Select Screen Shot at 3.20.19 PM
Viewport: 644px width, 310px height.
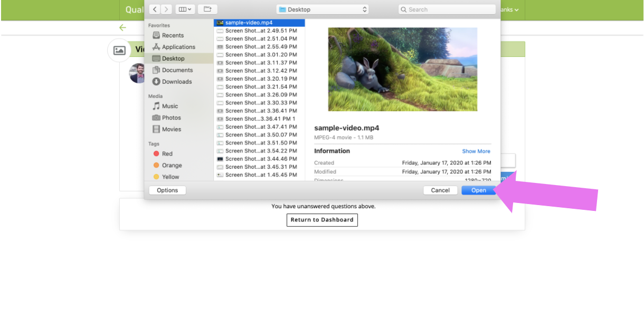pos(259,79)
